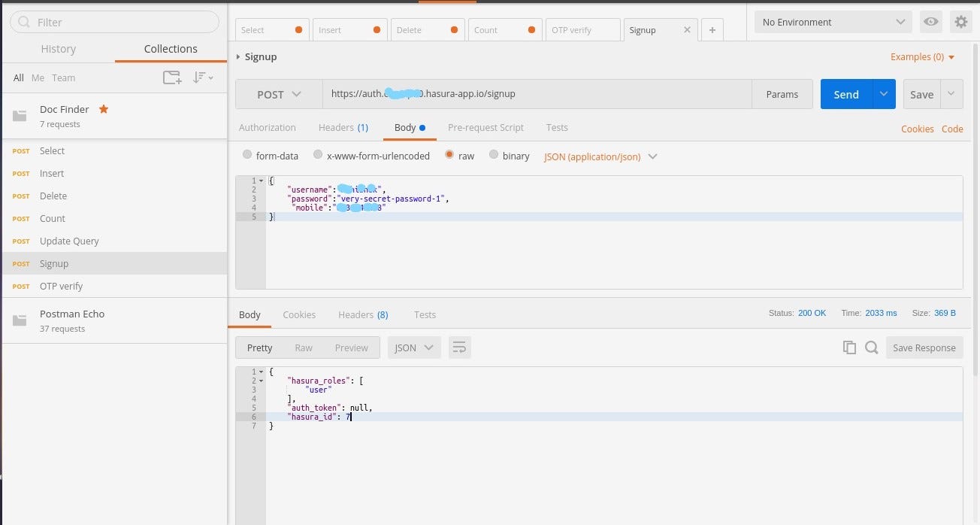This screenshot has height=525, width=980.
Task: Switch to the Count request tab
Action: (x=504, y=30)
